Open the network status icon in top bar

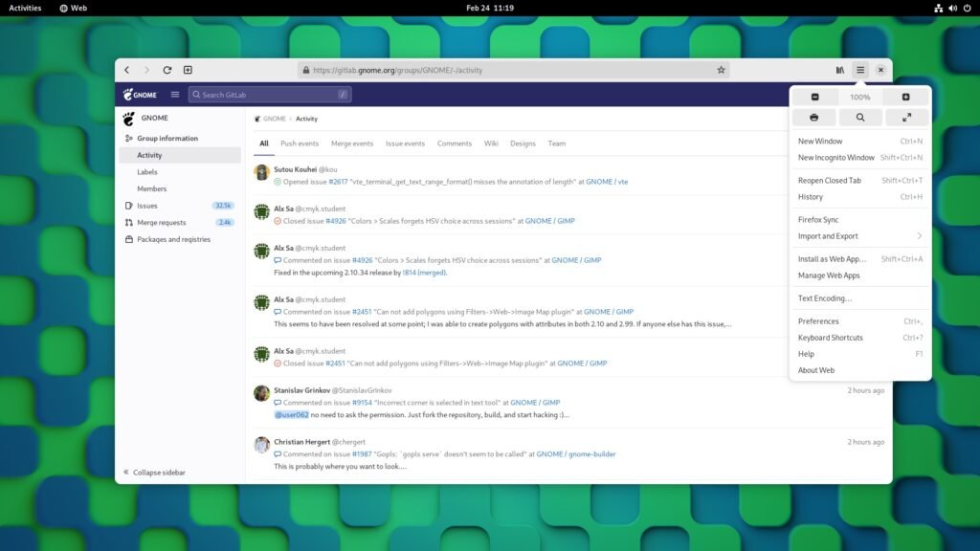(x=938, y=8)
